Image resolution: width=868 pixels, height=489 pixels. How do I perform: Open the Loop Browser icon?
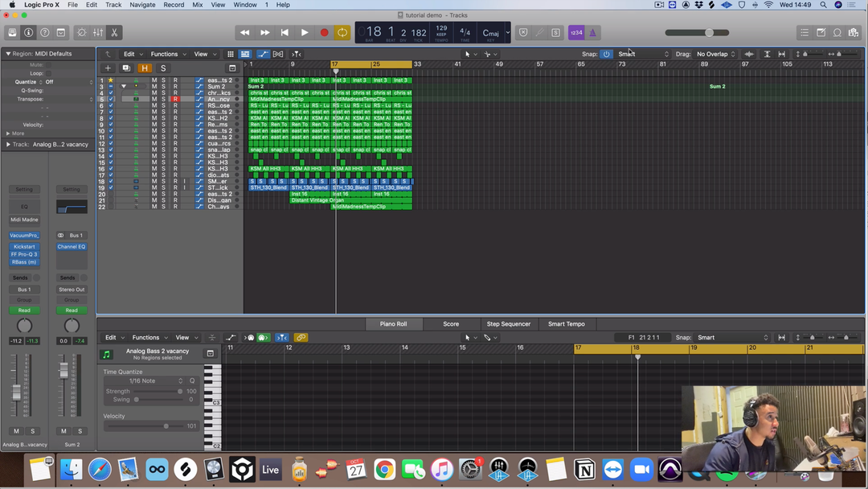tap(837, 33)
